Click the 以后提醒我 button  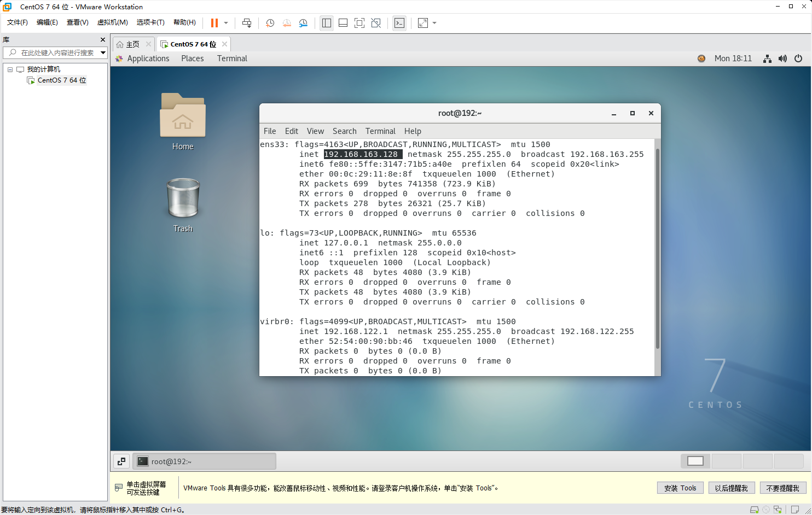coord(732,488)
